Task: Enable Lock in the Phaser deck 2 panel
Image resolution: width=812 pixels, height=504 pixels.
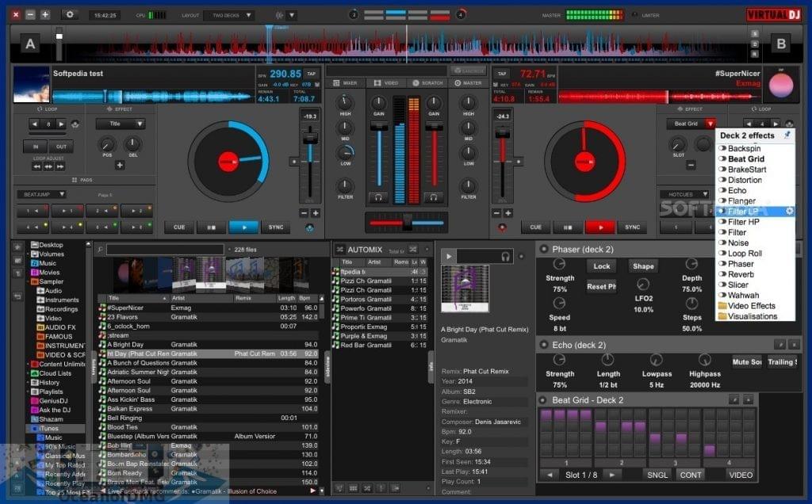Action: pos(602,266)
